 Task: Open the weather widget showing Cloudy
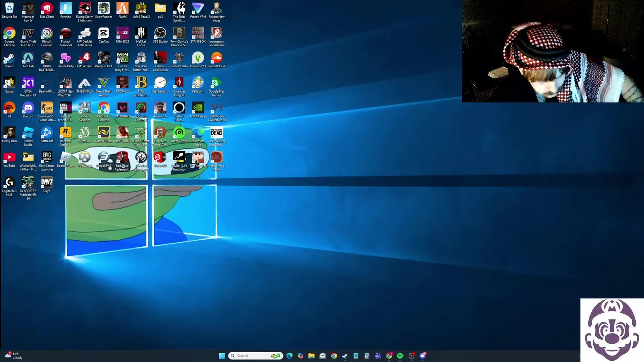tap(14, 356)
